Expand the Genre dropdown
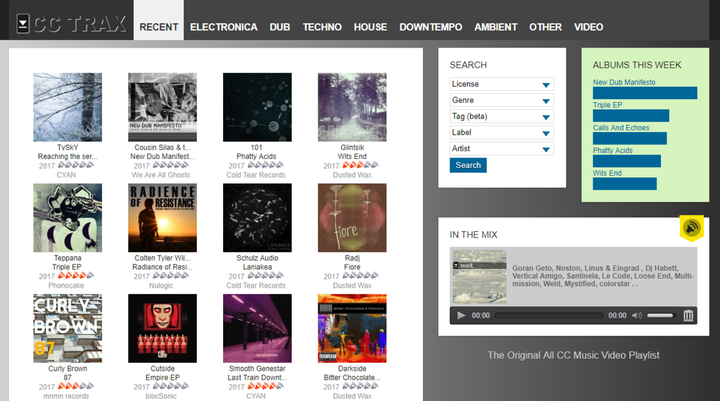Image resolution: width=720 pixels, height=401 pixels. click(x=501, y=100)
